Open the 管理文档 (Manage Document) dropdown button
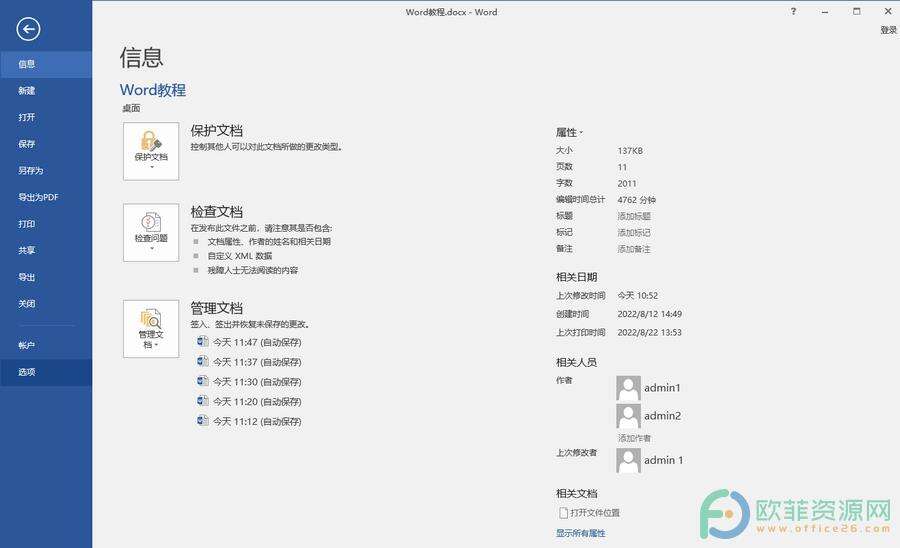Image resolution: width=900 pixels, height=548 pixels. click(151, 329)
